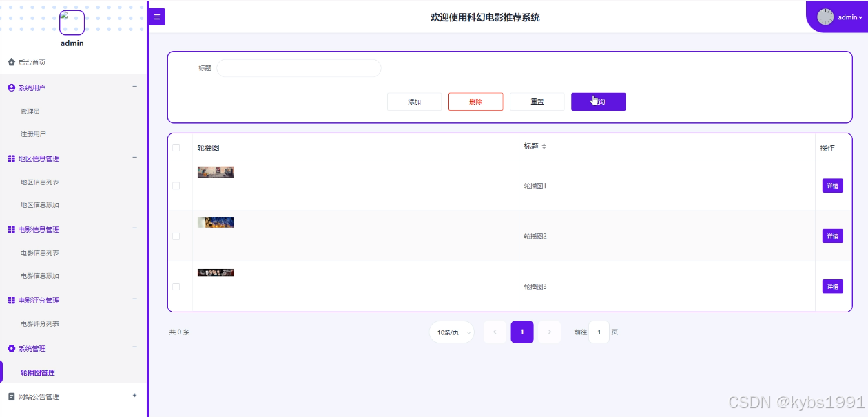
Task: Go to previous page arrow
Action: (x=495, y=332)
